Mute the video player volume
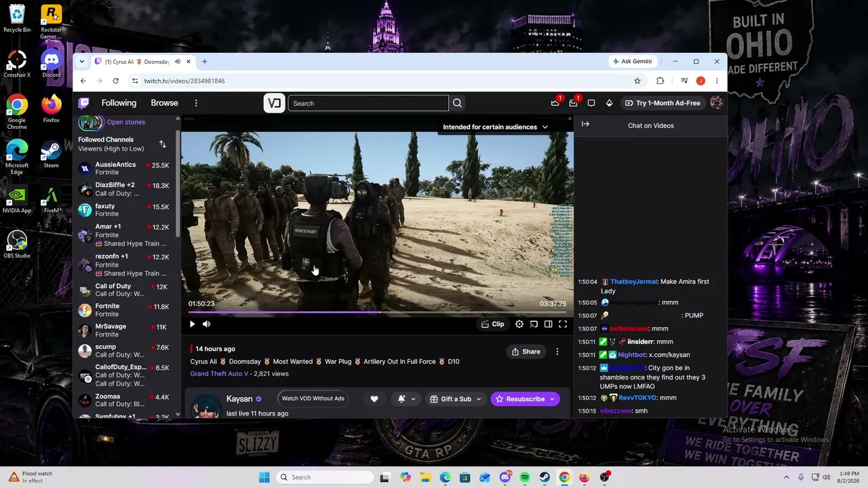868x488 pixels. coord(207,324)
